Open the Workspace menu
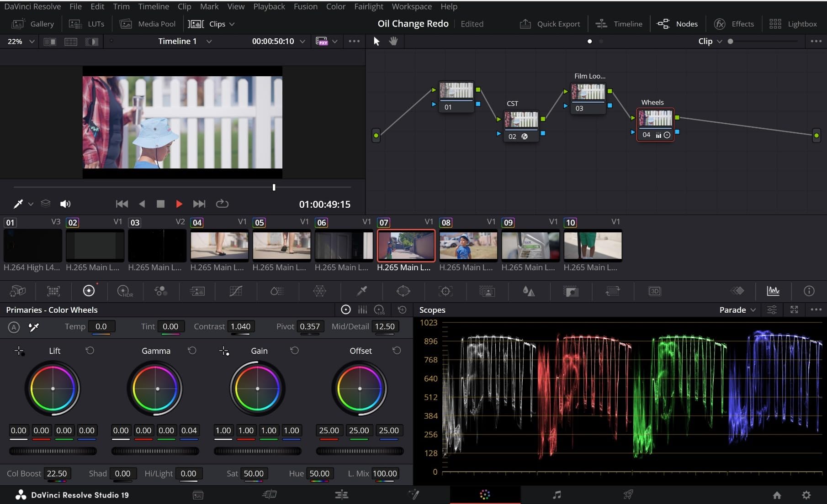Screen dimensions: 827x504 (x=412, y=6)
